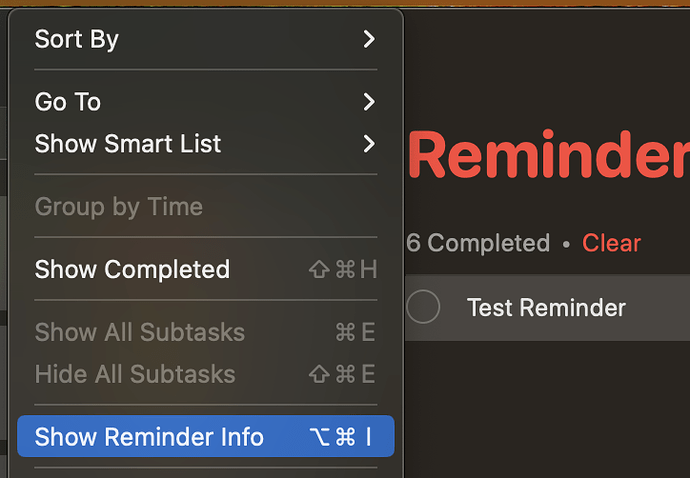Click the Command-E shortcut symbol
This screenshot has width=690, height=478.
coord(355,332)
